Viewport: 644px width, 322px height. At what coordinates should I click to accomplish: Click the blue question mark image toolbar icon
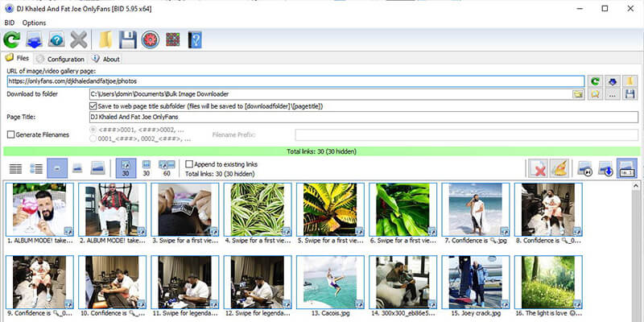tap(56, 39)
